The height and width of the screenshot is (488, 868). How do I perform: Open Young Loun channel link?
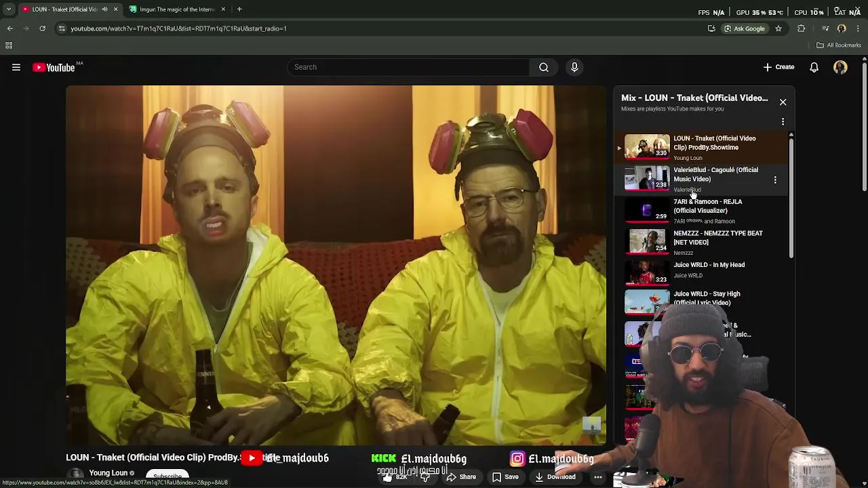click(x=108, y=473)
